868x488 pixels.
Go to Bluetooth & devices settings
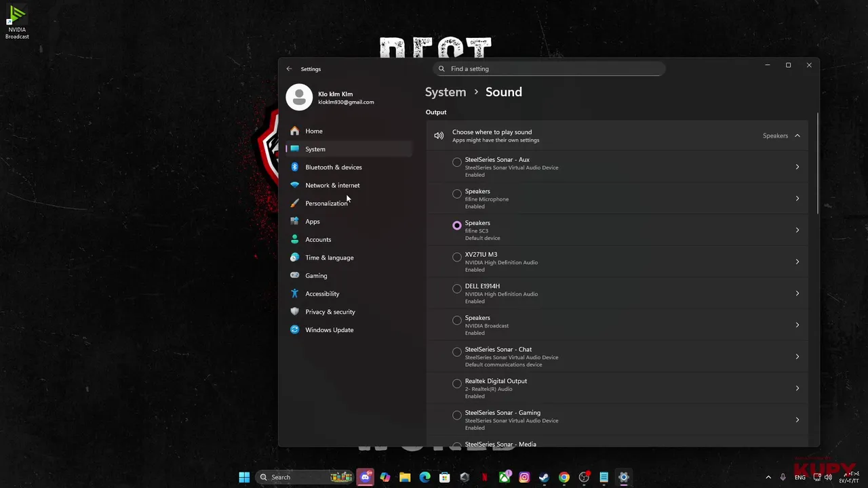[x=349, y=167]
